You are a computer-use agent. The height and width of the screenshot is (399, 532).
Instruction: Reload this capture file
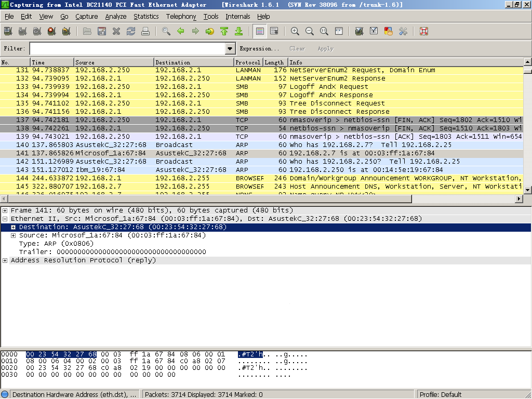point(131,31)
